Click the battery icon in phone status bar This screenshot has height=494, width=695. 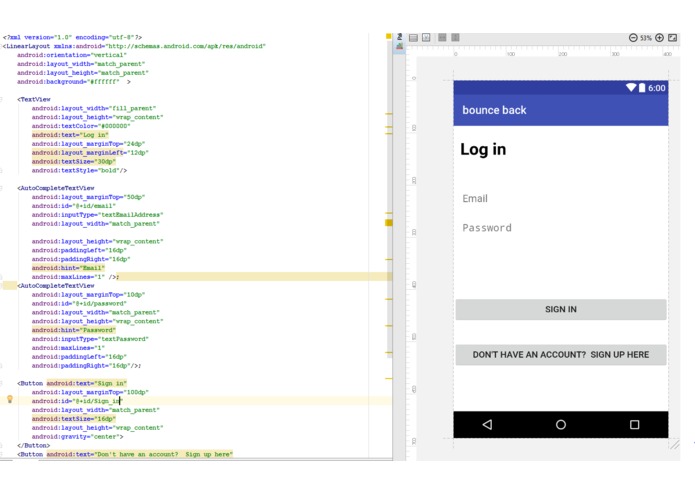coord(642,87)
